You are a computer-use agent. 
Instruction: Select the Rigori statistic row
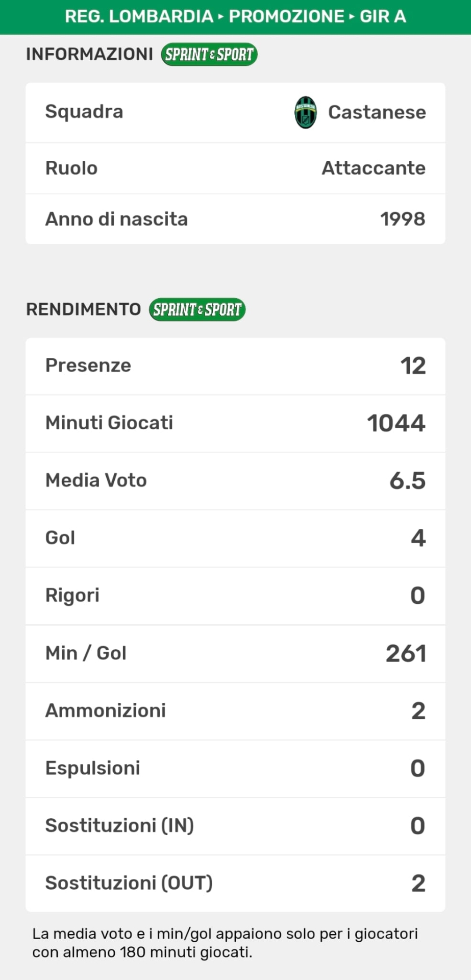[235, 596]
